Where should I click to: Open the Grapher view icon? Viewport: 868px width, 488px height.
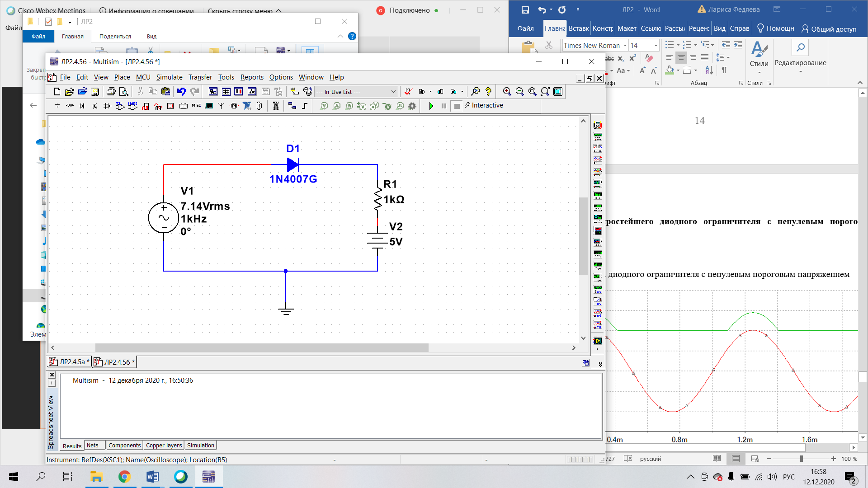pyautogui.click(x=252, y=92)
